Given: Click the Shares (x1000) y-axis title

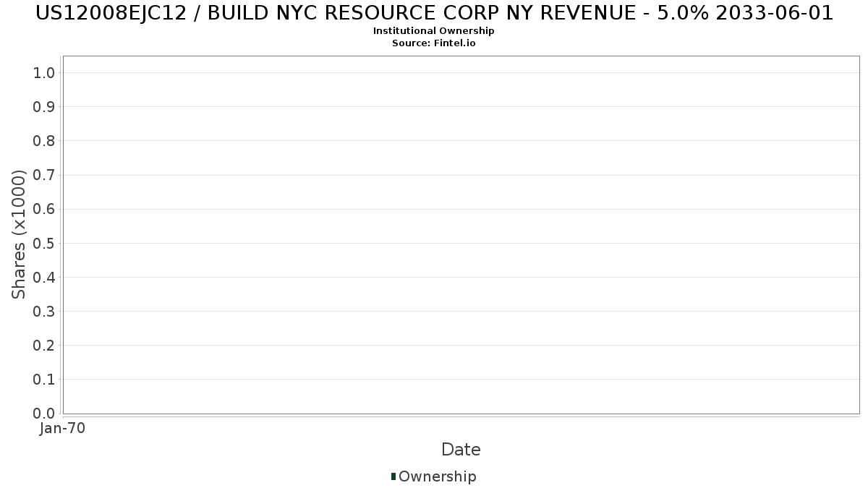Looking at the screenshot, I should point(19,234).
